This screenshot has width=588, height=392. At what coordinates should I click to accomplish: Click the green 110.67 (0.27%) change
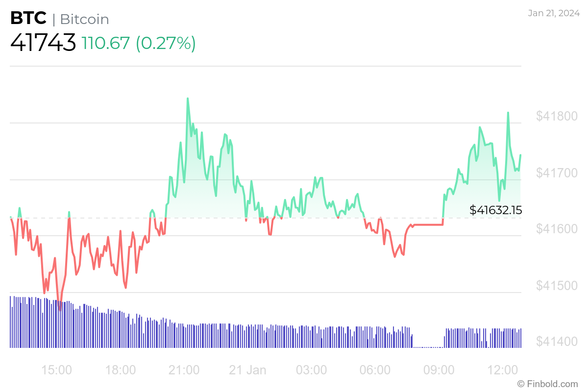click(139, 43)
